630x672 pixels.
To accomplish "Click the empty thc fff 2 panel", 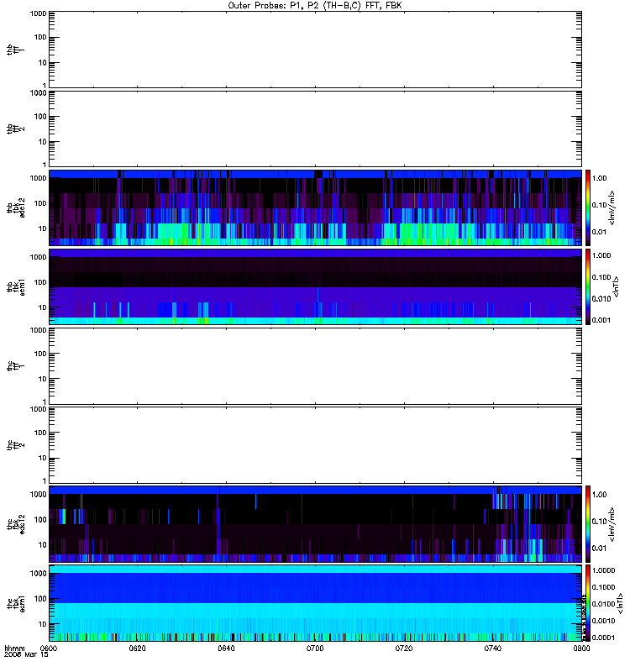I will [x=315, y=445].
